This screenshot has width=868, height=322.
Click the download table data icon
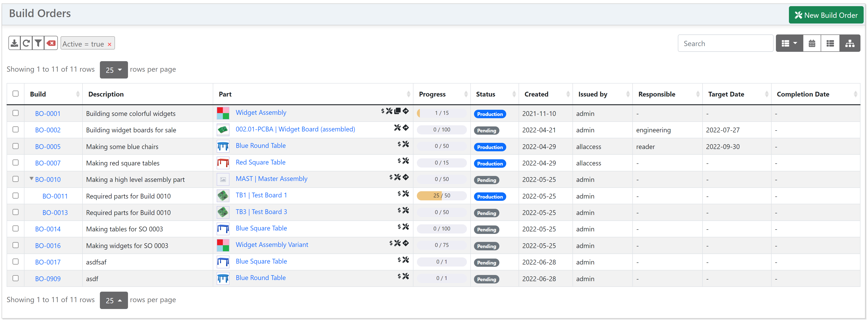click(x=14, y=43)
